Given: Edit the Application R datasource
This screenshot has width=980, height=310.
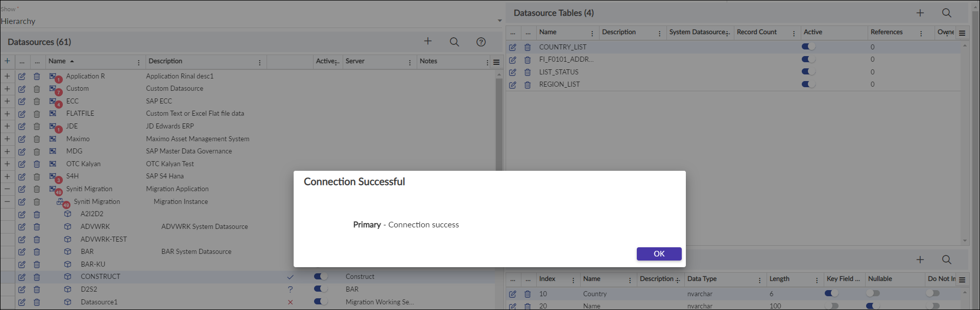Looking at the screenshot, I should coord(22,76).
